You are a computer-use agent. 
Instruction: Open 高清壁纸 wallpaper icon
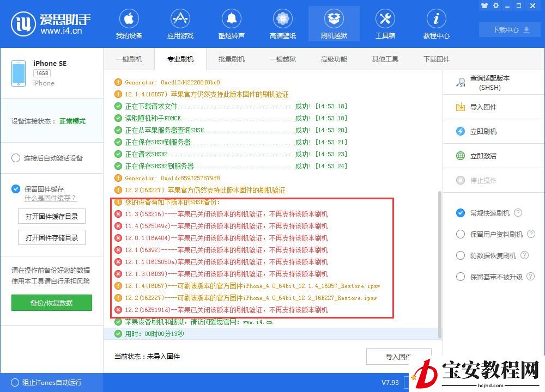click(x=282, y=19)
